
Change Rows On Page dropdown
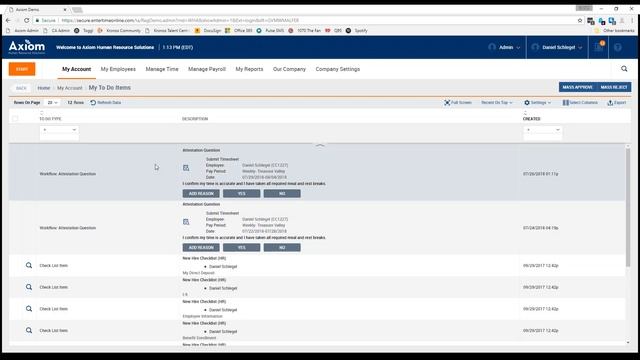click(52, 102)
